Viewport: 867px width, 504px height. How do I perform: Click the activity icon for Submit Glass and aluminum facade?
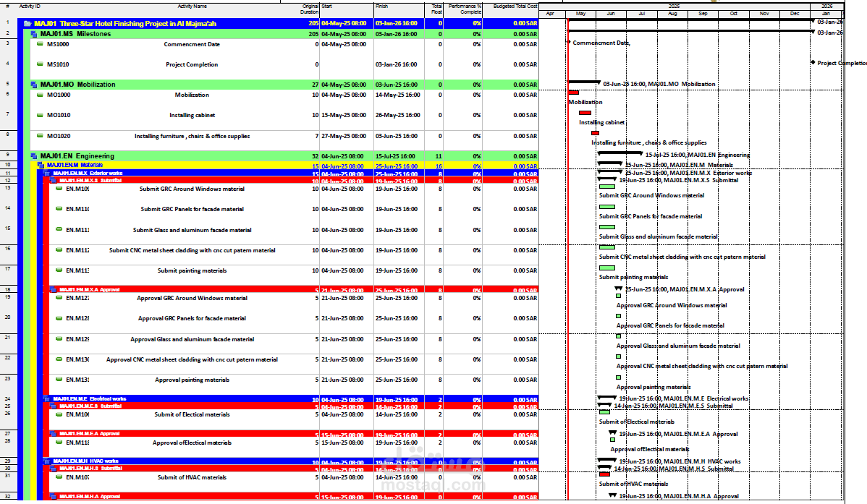[x=59, y=229]
